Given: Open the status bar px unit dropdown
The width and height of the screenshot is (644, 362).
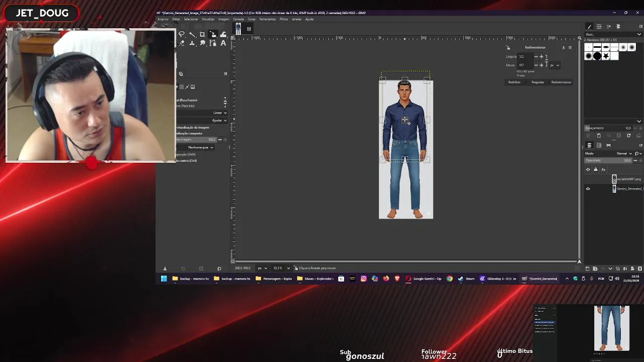Looking at the screenshot, I should pos(262,268).
